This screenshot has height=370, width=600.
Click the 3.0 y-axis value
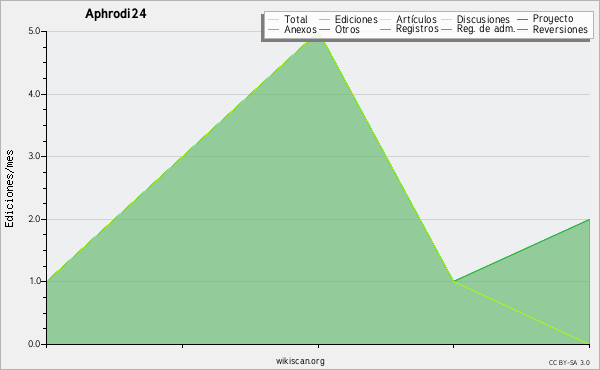tap(34, 156)
